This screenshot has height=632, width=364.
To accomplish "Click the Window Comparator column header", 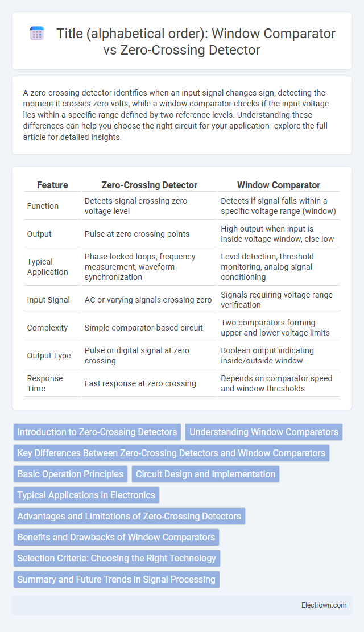I will pyautogui.click(x=279, y=185).
